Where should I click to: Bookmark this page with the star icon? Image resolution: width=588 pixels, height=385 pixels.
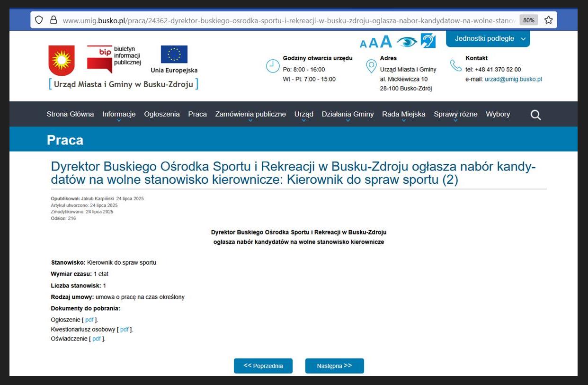548,20
